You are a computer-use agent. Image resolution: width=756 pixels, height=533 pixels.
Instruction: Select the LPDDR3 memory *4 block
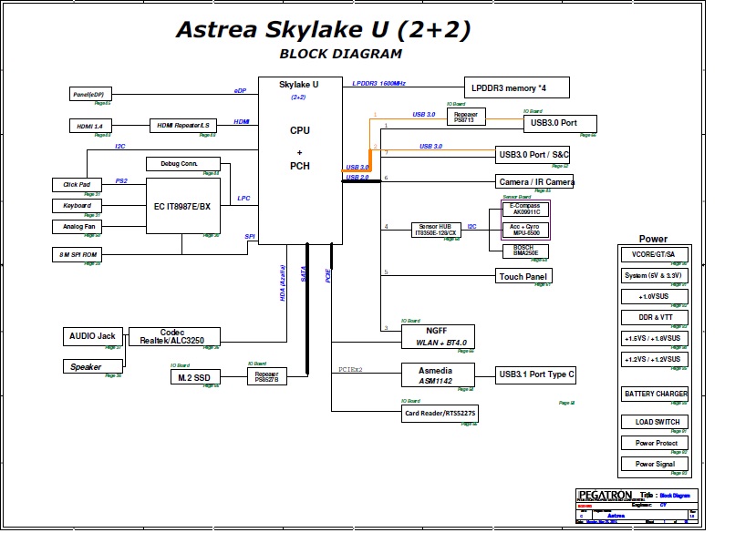pos(517,87)
